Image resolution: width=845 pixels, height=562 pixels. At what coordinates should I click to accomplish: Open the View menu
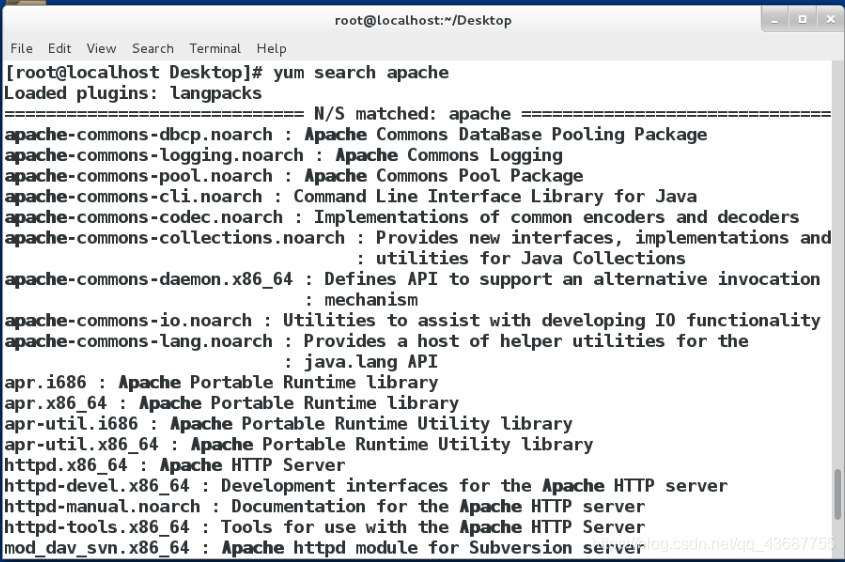(101, 48)
